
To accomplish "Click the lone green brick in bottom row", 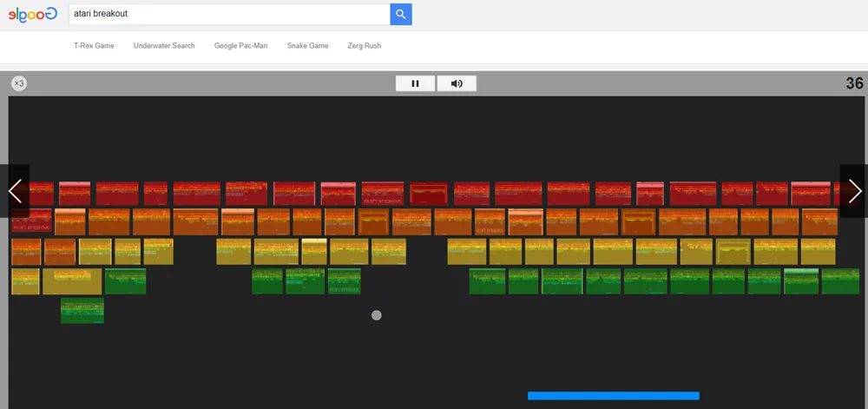I will pos(82,311).
